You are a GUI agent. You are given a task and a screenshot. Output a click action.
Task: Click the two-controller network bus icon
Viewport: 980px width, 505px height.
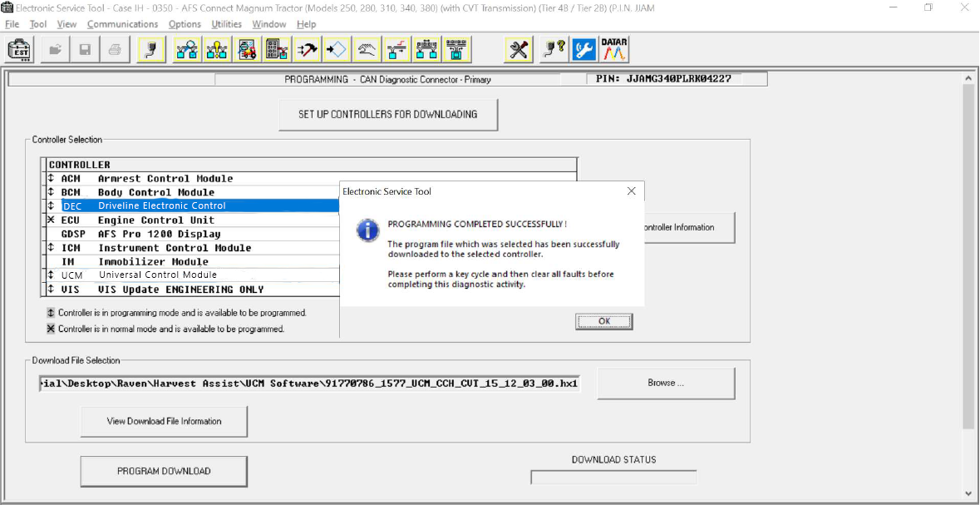427,49
